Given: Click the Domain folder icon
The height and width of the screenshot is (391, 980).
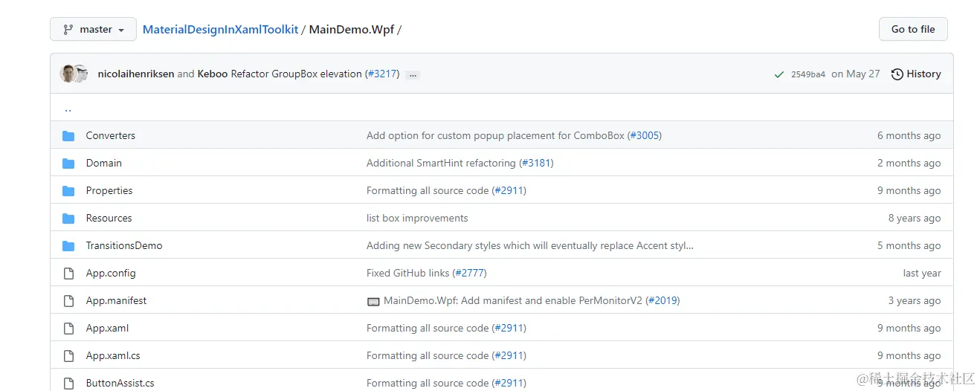Looking at the screenshot, I should pos(68,164).
